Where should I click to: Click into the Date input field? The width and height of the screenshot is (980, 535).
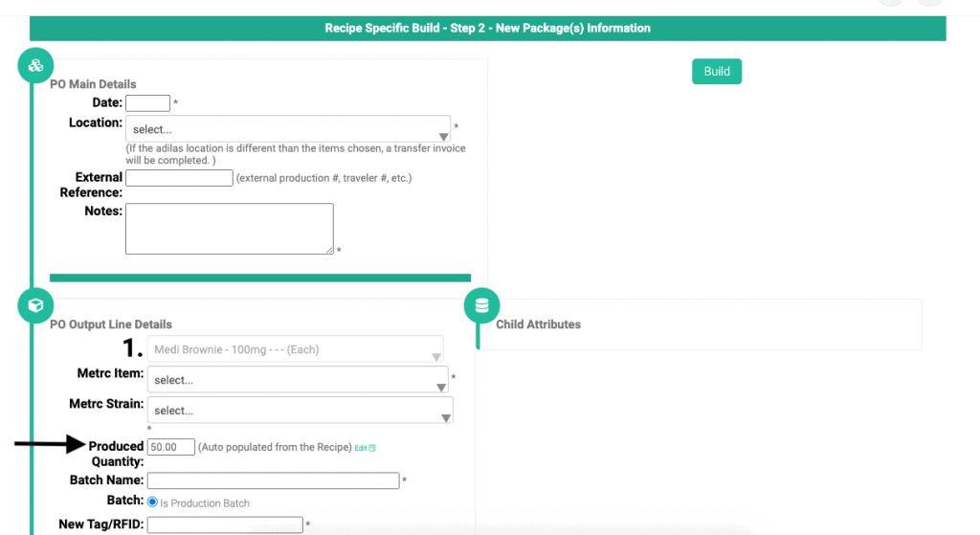pyautogui.click(x=147, y=102)
